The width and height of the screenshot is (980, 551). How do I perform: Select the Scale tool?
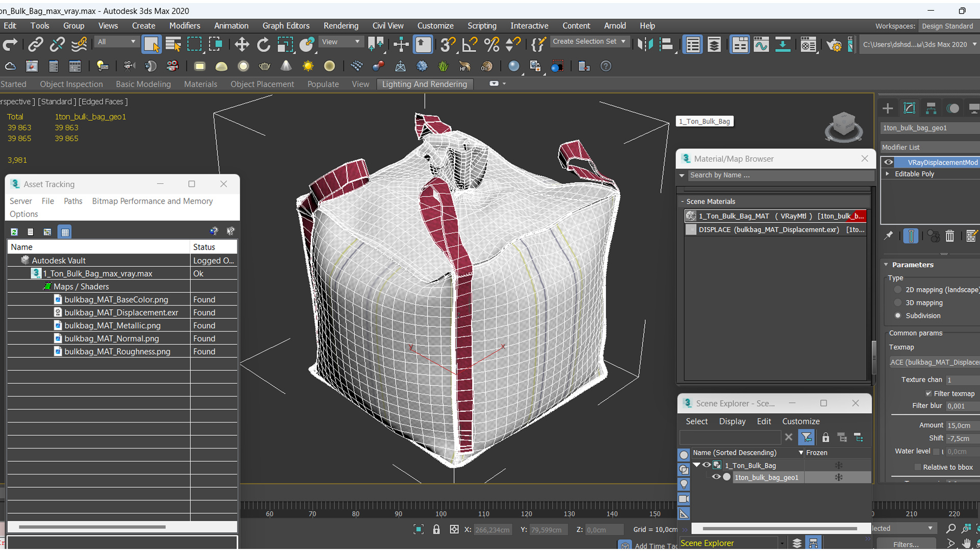coord(285,45)
